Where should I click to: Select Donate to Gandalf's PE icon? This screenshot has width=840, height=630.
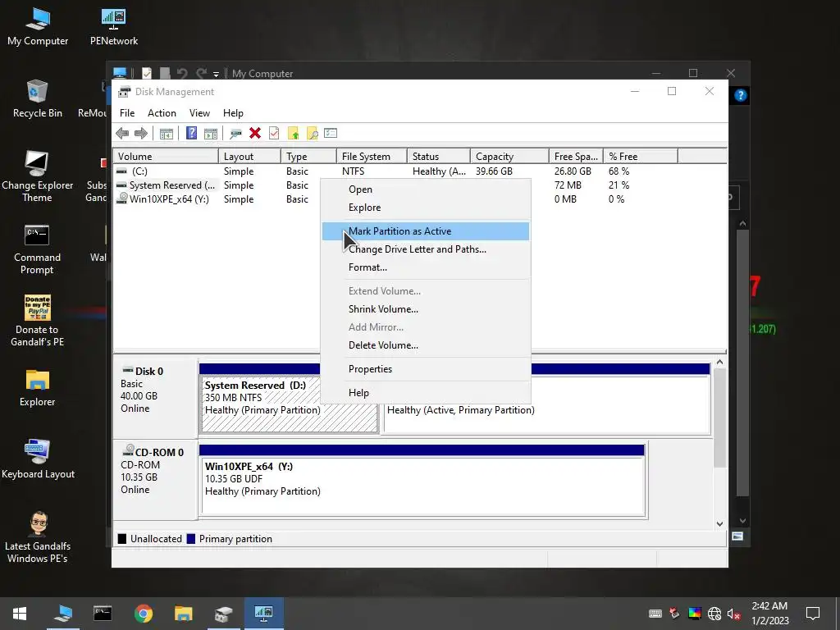pyautogui.click(x=37, y=321)
